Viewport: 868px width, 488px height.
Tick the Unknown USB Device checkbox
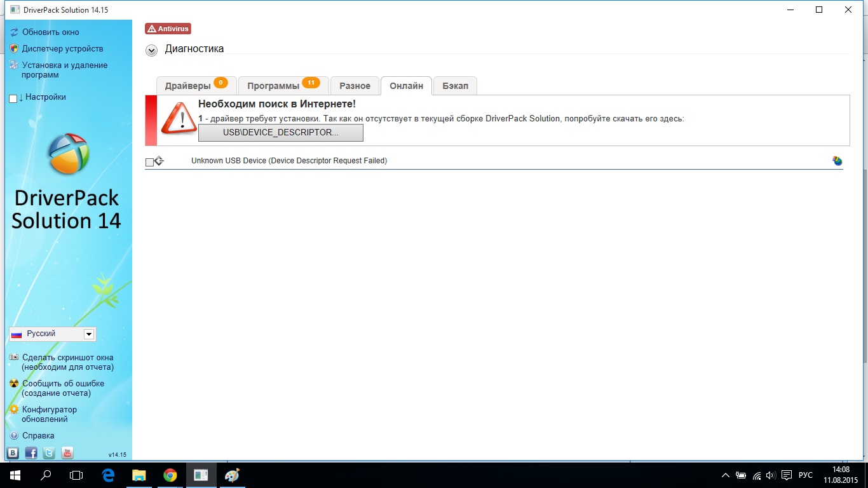pyautogui.click(x=149, y=162)
